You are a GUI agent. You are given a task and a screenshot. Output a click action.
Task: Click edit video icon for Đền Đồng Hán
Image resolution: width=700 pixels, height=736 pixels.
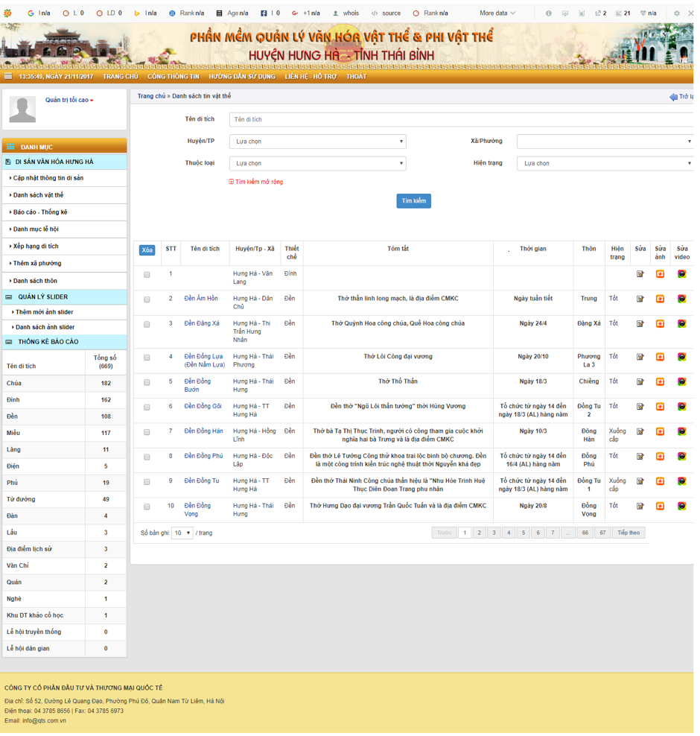(681, 431)
